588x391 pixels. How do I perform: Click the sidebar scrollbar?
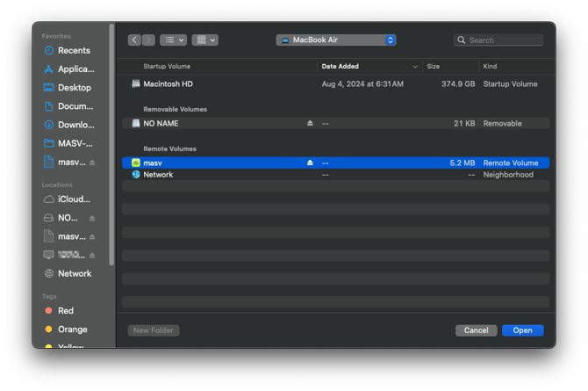[111, 145]
